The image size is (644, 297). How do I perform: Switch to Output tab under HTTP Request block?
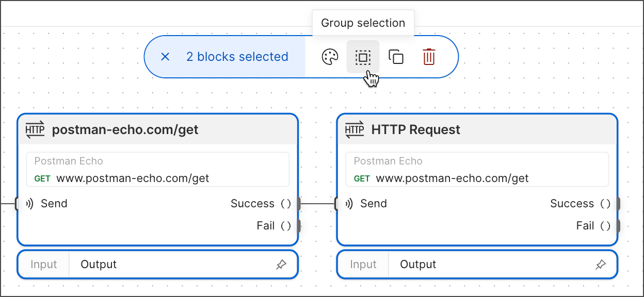pos(418,265)
